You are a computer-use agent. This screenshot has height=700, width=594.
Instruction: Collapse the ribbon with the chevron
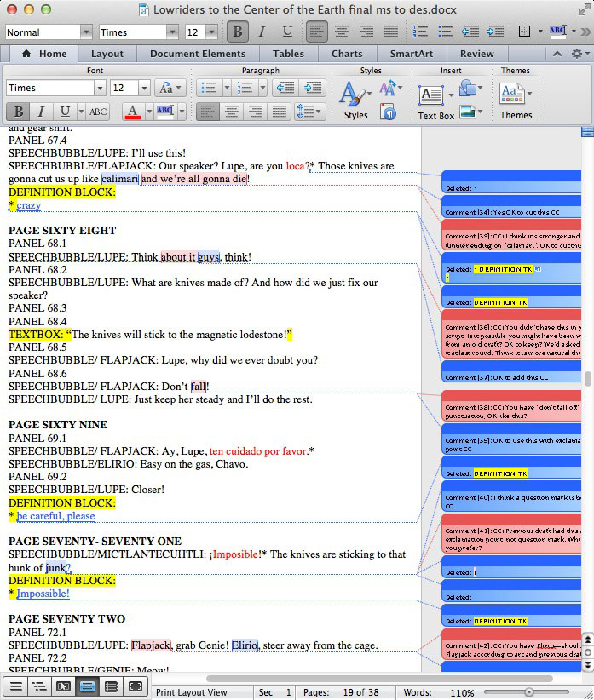click(557, 54)
